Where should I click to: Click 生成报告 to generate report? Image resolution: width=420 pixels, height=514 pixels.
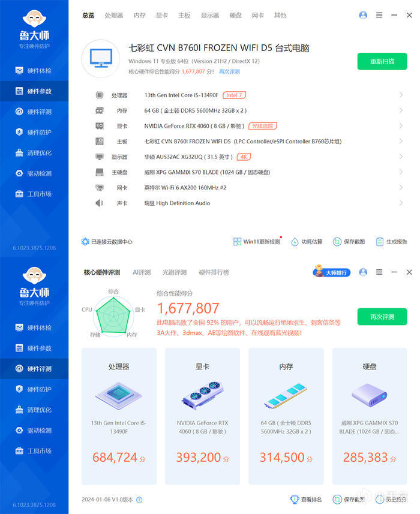pyautogui.click(x=391, y=242)
